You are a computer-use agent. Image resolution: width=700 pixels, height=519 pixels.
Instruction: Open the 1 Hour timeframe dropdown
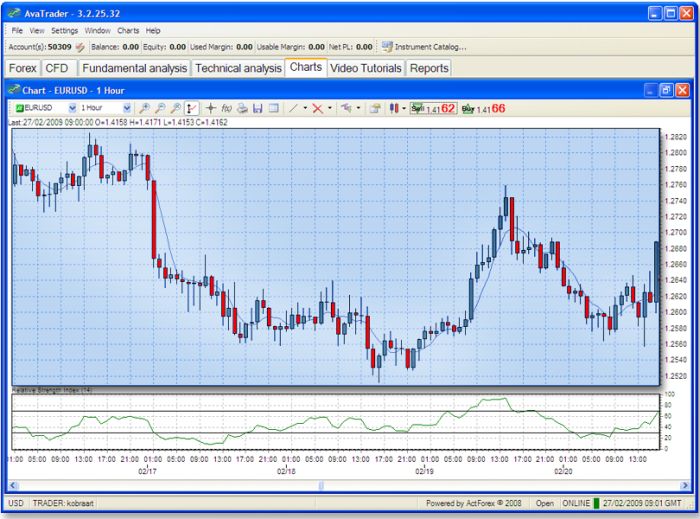(127, 108)
